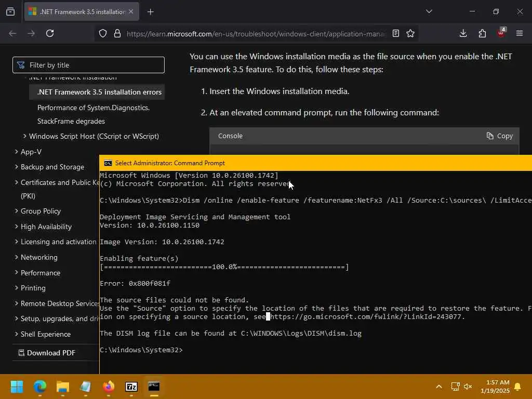This screenshot has height=399, width=532.
Task: Reload the current page
Action: tap(50, 33)
